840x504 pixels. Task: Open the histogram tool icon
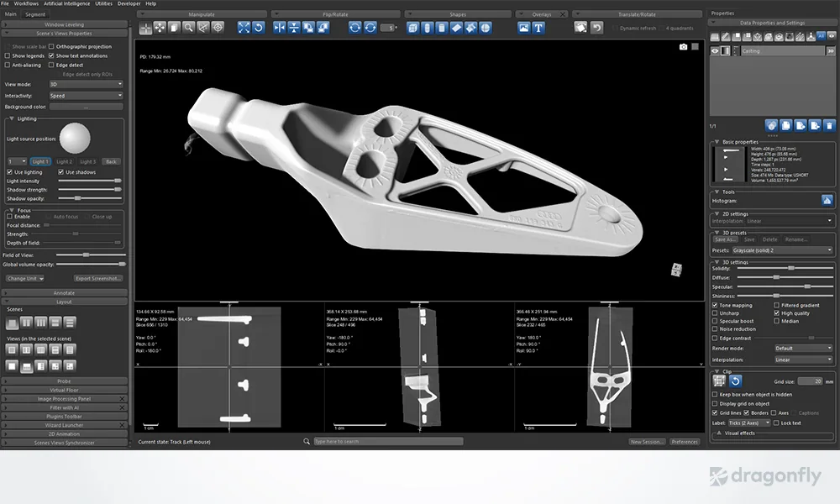pyautogui.click(x=827, y=200)
